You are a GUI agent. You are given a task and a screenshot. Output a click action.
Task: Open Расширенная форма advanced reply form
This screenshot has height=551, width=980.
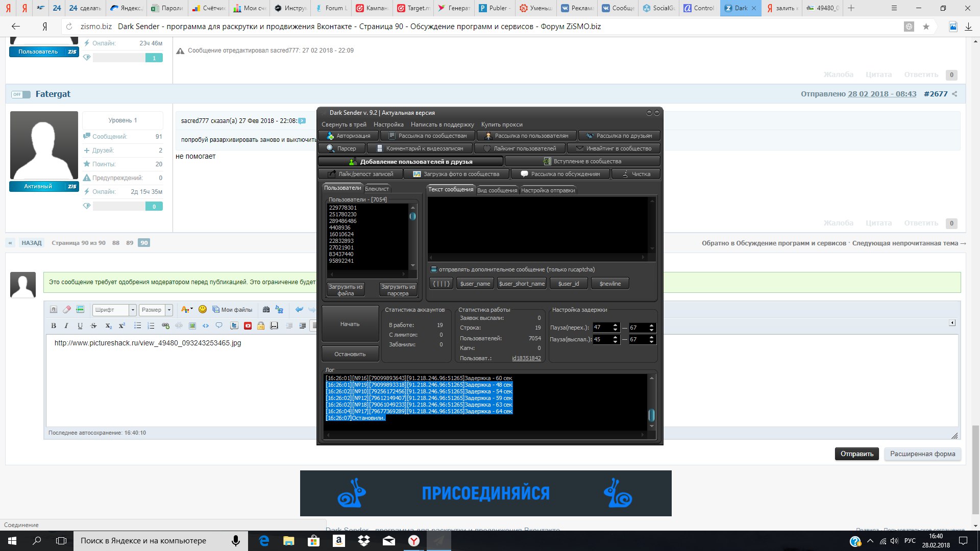(922, 454)
